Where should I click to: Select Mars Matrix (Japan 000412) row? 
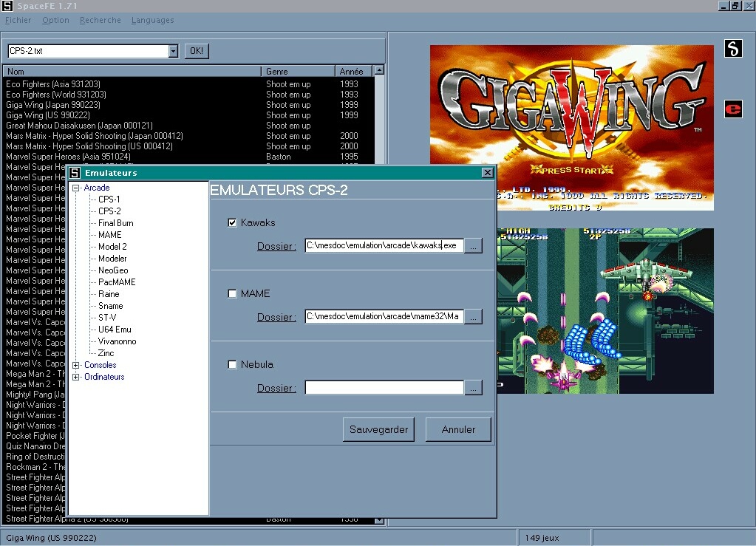[188, 136]
